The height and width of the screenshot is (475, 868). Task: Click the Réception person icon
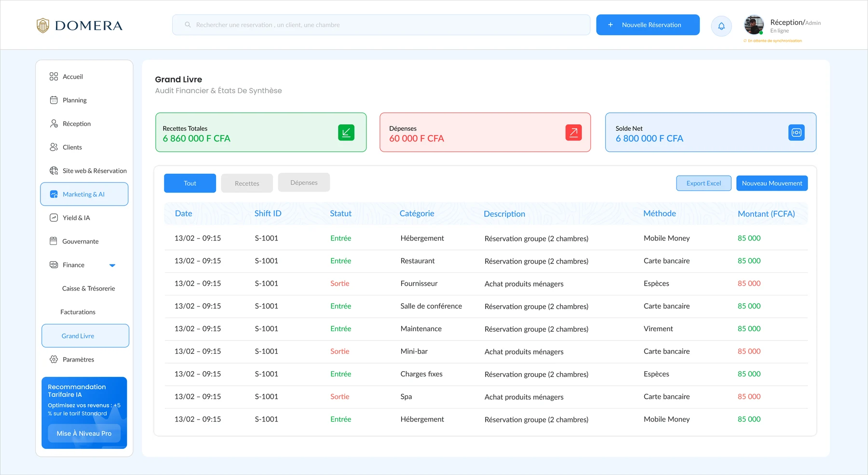point(54,124)
